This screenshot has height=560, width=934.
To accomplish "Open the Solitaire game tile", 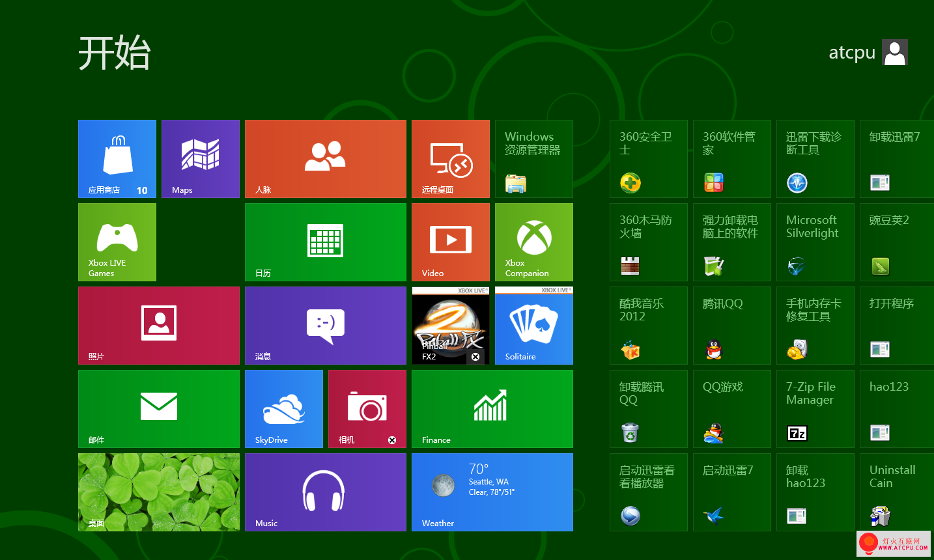I will click(533, 325).
